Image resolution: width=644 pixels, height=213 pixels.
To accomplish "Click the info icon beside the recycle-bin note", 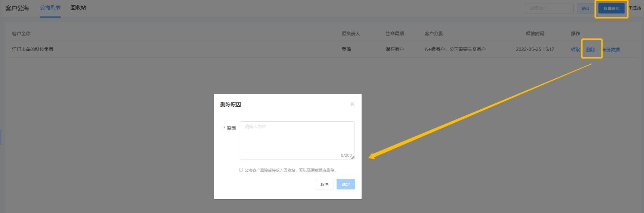I will pyautogui.click(x=241, y=170).
